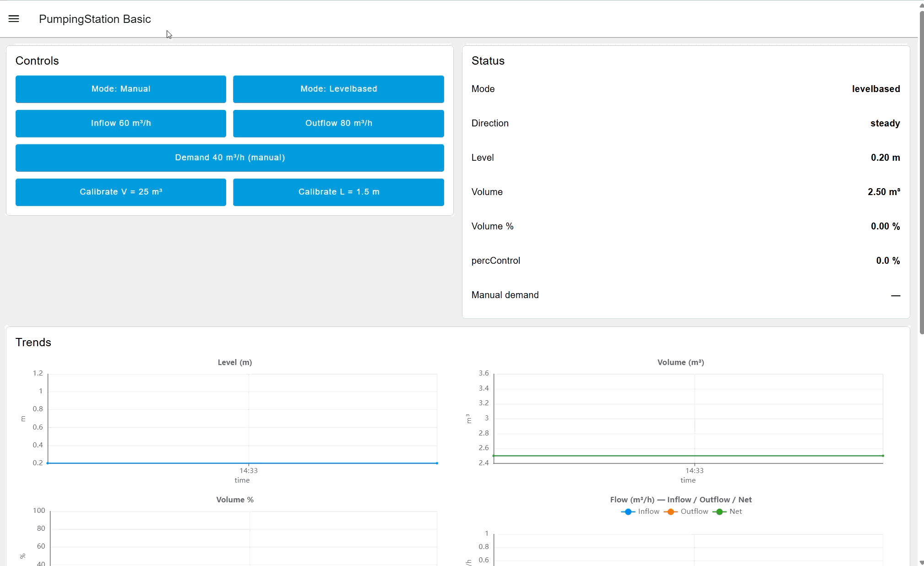The height and width of the screenshot is (566, 924).
Task: Click the Volume % chart title
Action: click(x=235, y=500)
